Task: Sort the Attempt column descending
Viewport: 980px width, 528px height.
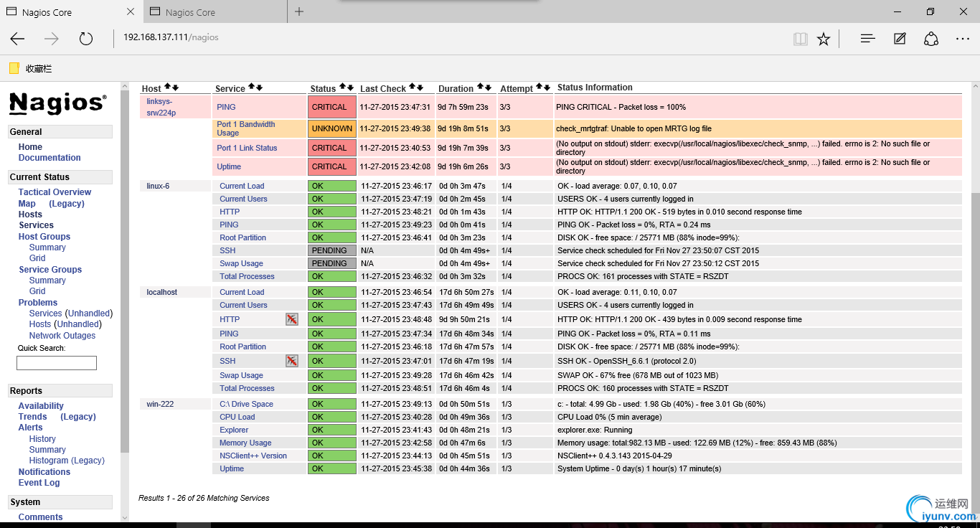Action: pyautogui.click(x=547, y=88)
